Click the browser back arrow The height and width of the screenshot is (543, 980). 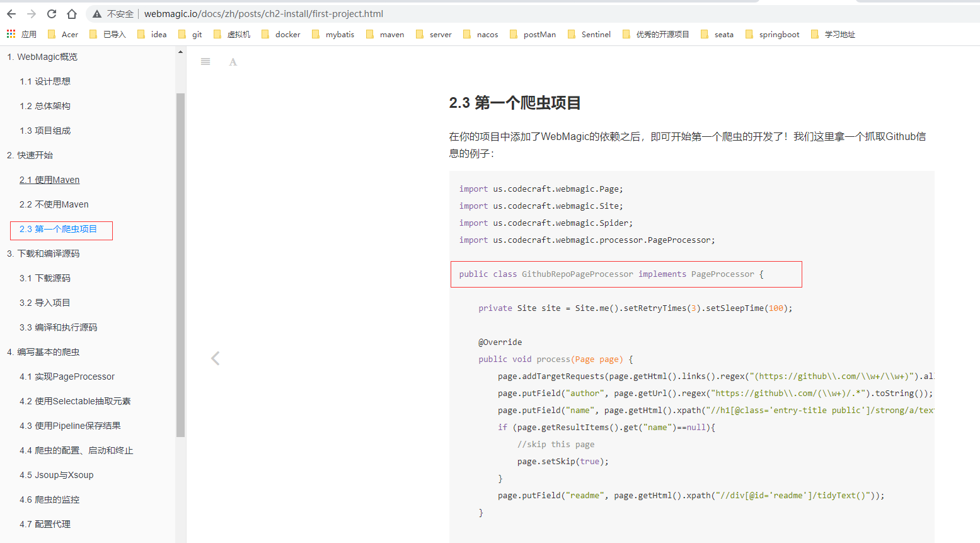(11, 13)
